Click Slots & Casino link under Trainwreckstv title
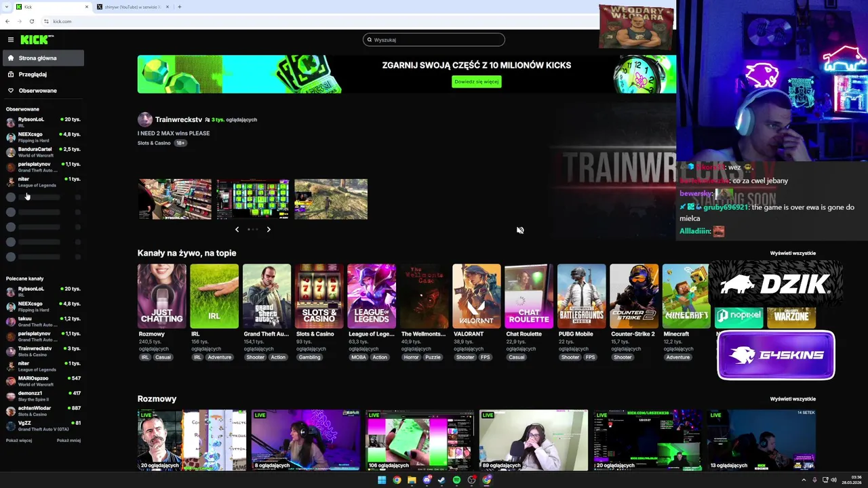The image size is (868, 488). click(x=154, y=143)
